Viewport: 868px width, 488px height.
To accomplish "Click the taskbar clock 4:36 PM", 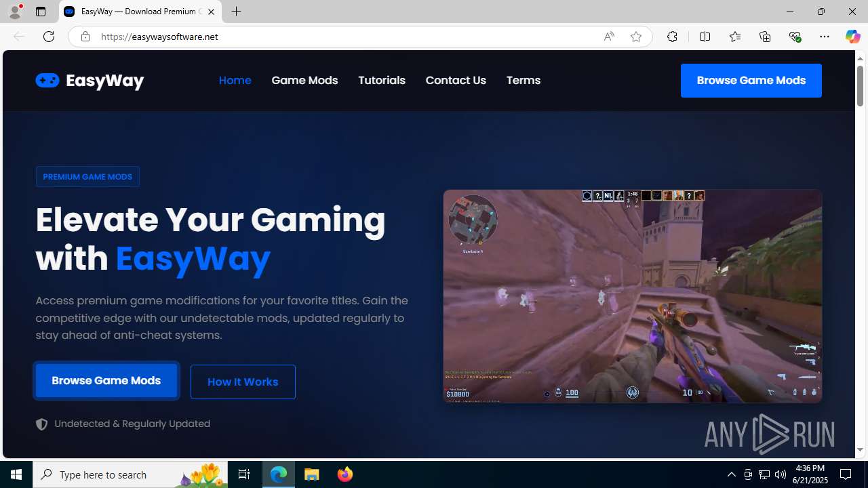I will click(x=810, y=474).
